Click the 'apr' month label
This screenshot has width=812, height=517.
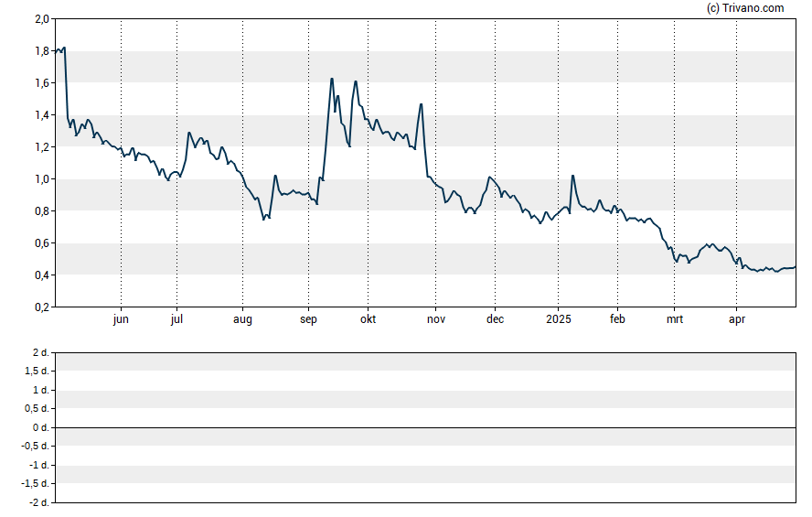[737, 319]
